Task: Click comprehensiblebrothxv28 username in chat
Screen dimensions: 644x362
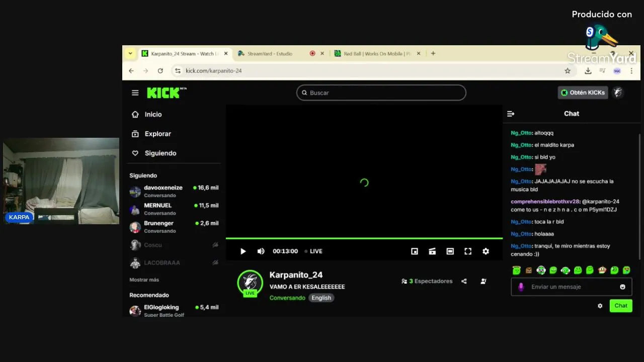Action: click(545, 202)
